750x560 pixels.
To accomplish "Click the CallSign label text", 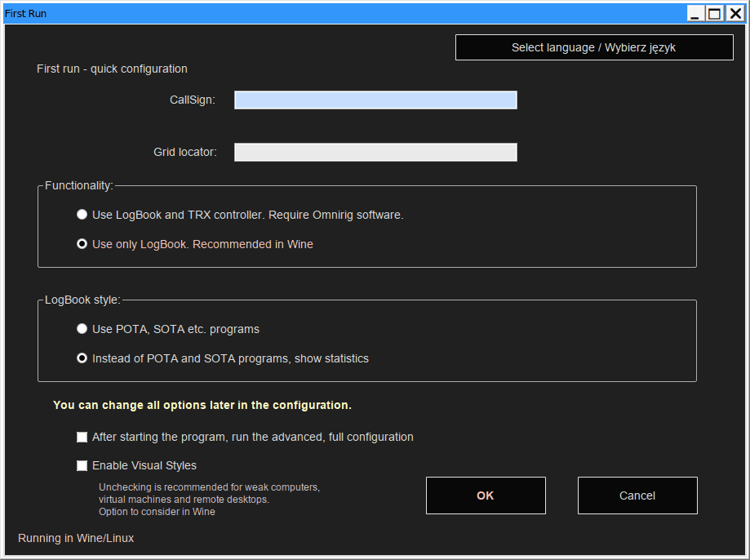I will (192, 100).
